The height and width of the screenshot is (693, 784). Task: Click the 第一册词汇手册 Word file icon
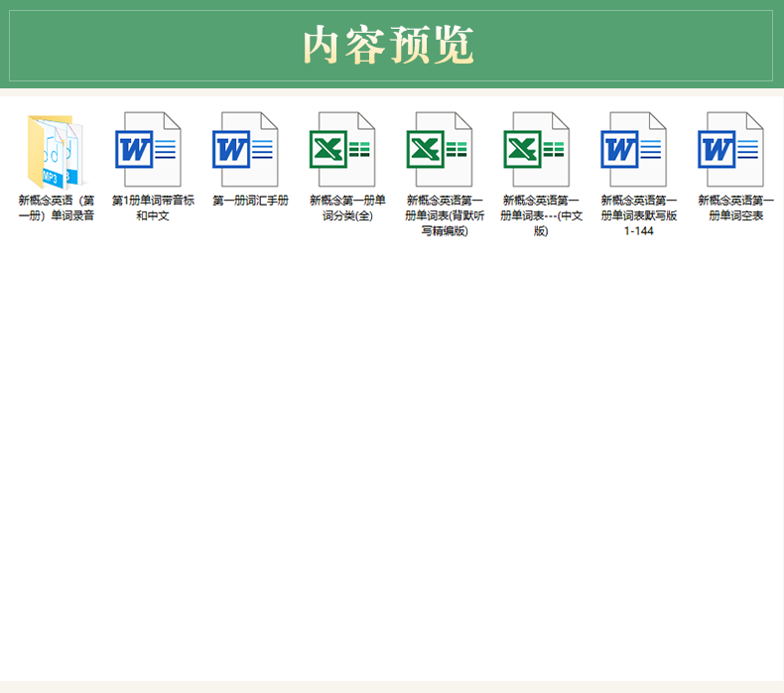(x=245, y=149)
